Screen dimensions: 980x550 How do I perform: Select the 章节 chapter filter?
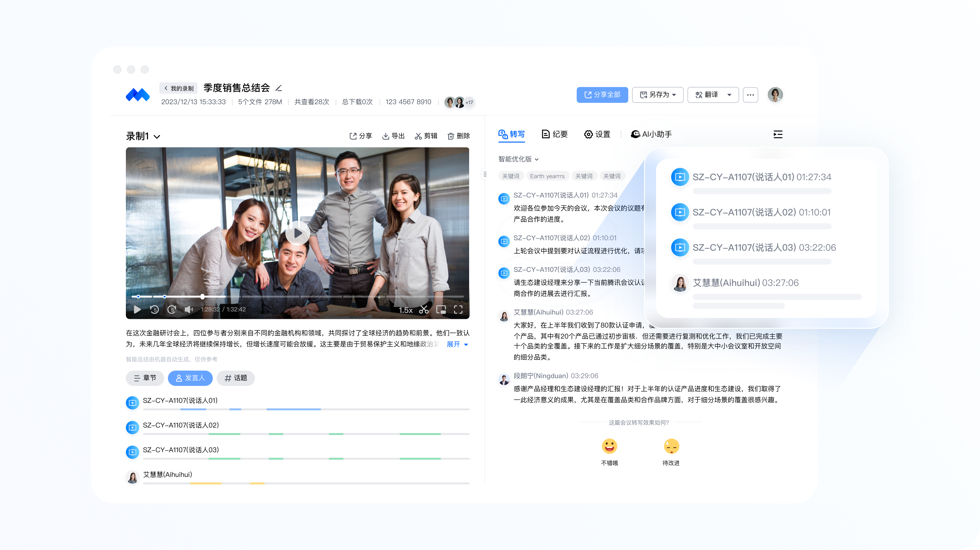pyautogui.click(x=145, y=378)
